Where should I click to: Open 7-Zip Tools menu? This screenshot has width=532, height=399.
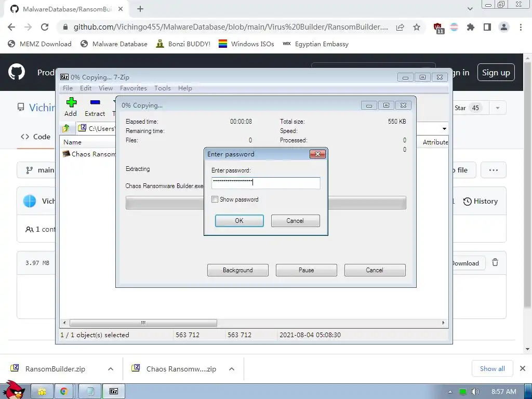163,88
